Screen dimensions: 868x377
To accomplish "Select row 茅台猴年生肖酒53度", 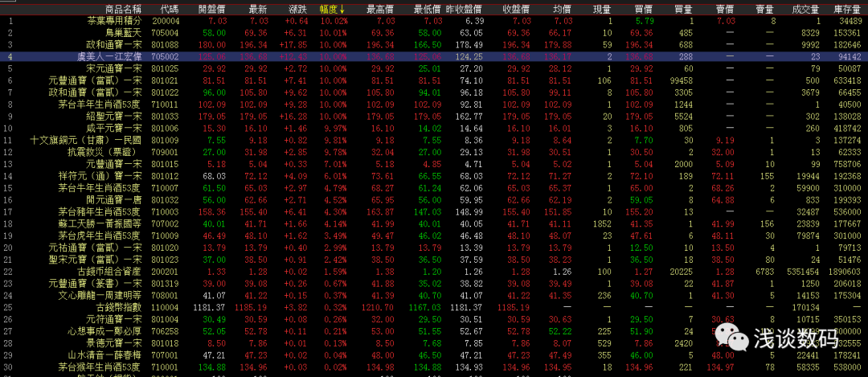I will (434, 366).
